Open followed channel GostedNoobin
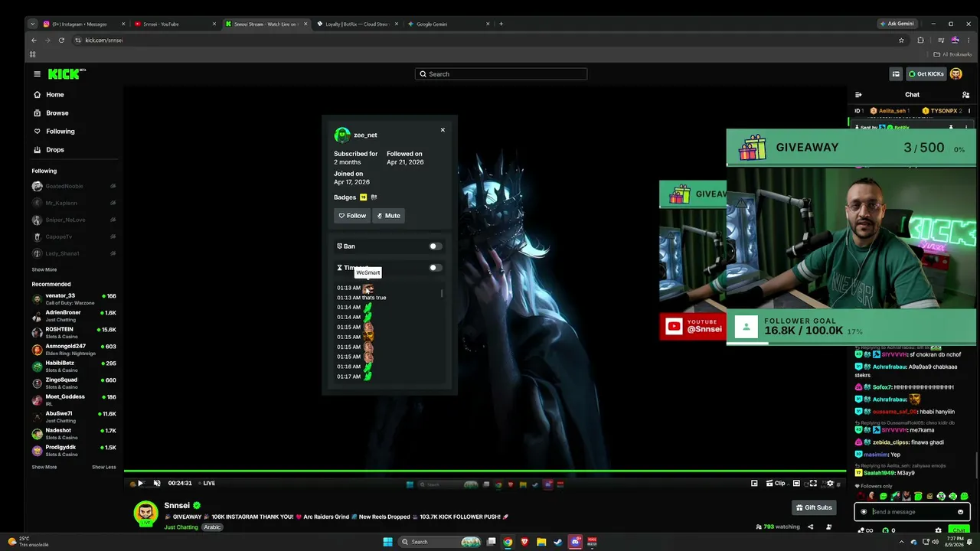 point(74,186)
